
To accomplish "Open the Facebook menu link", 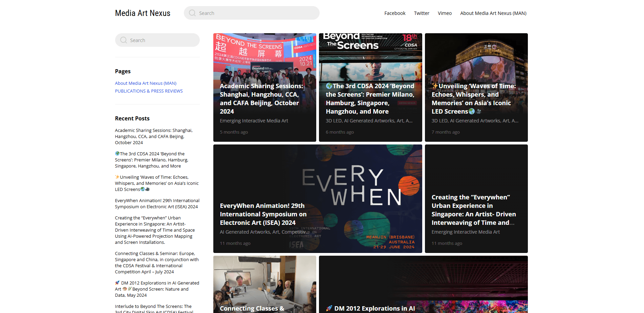I will tap(395, 13).
